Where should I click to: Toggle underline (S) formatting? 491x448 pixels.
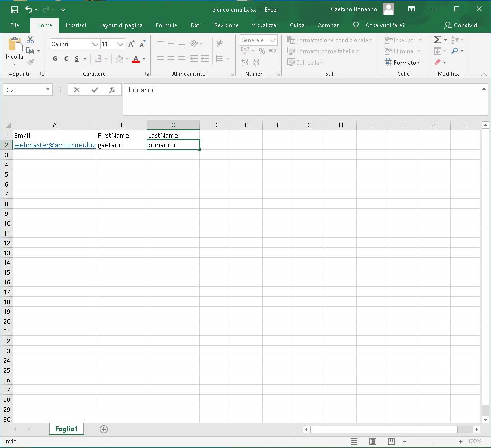(x=77, y=58)
